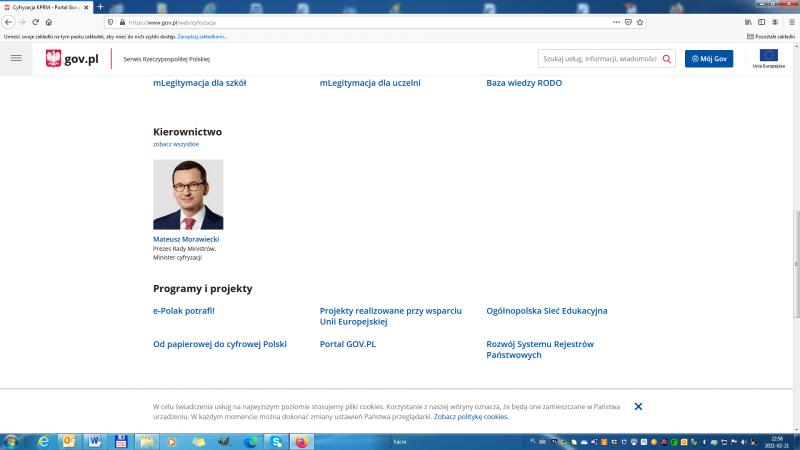The image size is (800, 450).
Task: Open Firefox from the taskbar
Action: tap(302, 441)
